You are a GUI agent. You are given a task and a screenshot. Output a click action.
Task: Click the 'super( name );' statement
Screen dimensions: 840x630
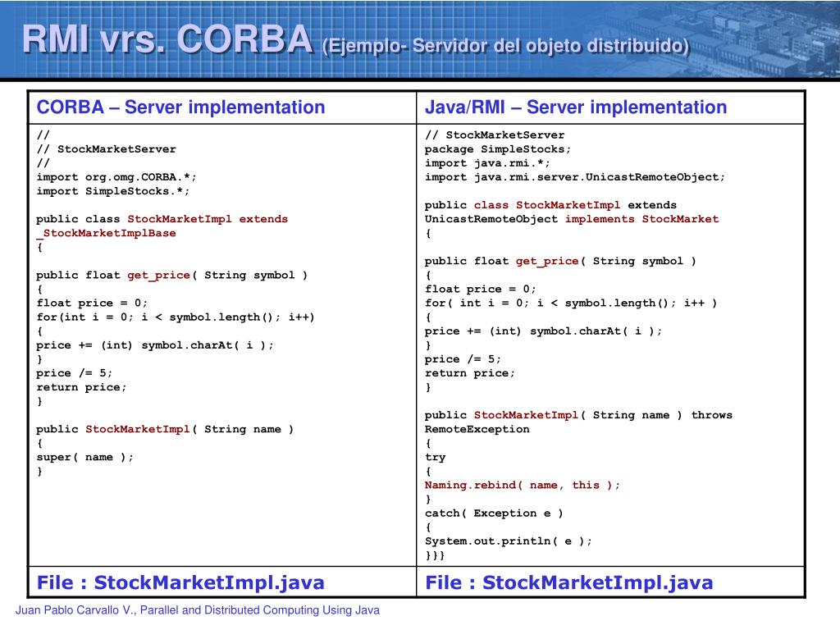tap(84, 457)
